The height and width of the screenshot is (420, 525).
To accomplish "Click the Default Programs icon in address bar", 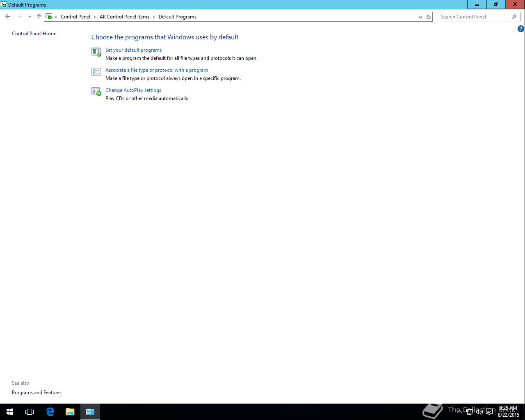I will (49, 17).
